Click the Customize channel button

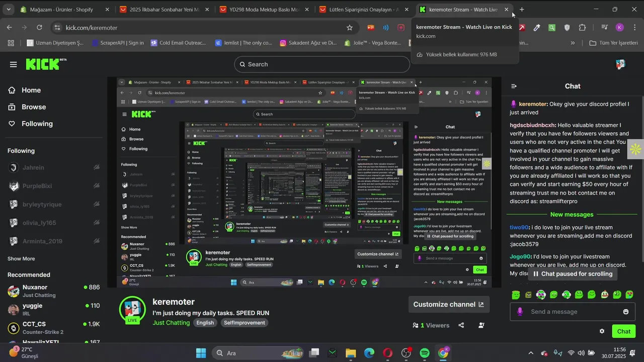[x=448, y=304]
